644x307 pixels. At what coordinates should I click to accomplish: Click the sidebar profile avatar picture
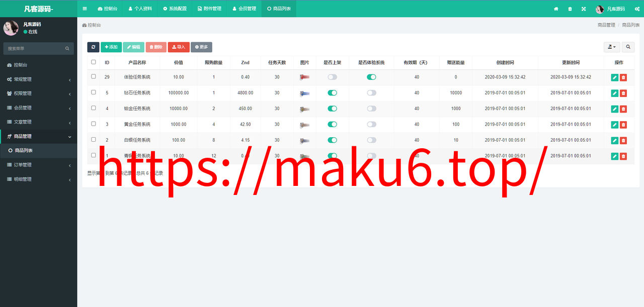11,28
